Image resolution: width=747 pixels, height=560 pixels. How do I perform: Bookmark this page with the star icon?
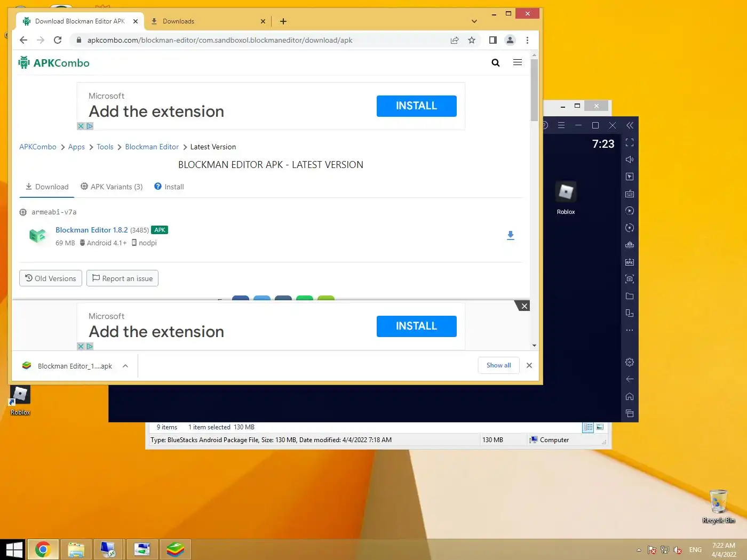(x=472, y=40)
